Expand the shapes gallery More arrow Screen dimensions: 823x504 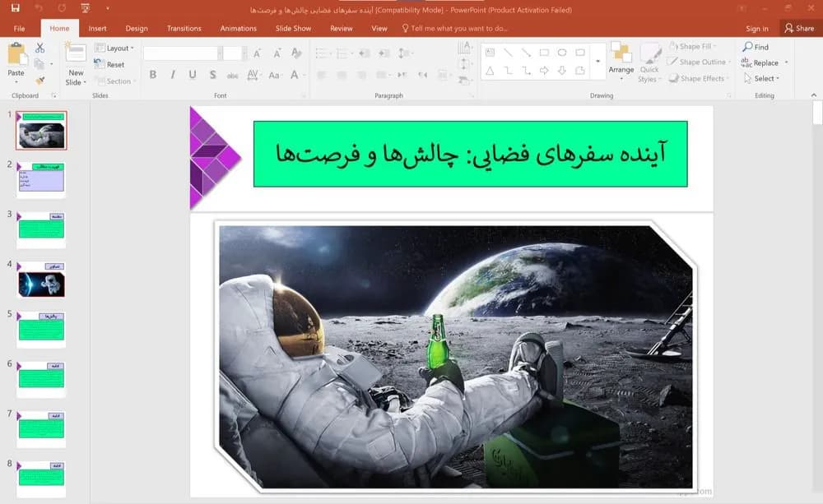click(x=597, y=62)
